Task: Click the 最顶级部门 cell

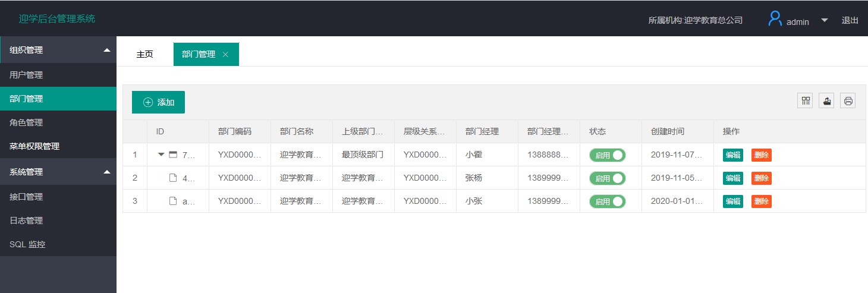Action: (x=363, y=155)
